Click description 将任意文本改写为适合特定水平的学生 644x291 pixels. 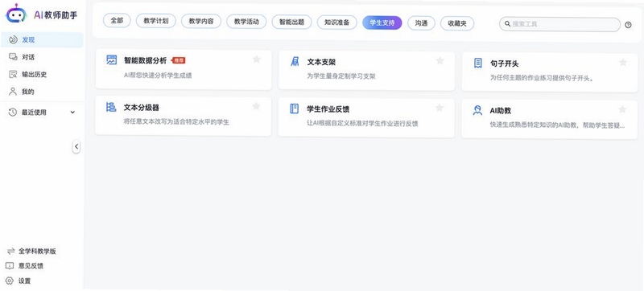pyautogui.click(x=176, y=121)
